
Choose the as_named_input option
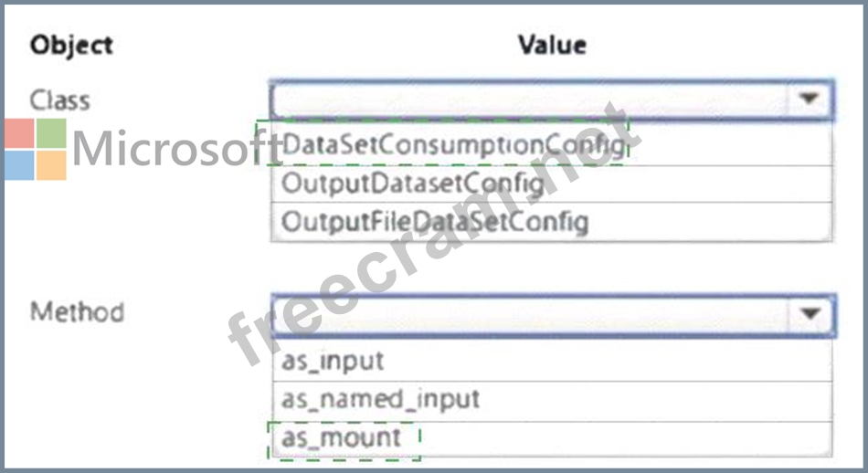point(381,399)
